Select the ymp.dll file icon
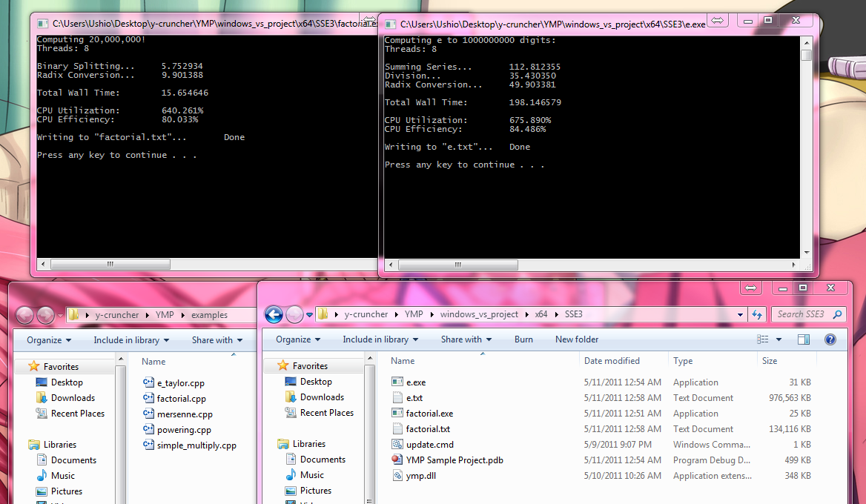The width and height of the screenshot is (866, 504). pos(397,476)
